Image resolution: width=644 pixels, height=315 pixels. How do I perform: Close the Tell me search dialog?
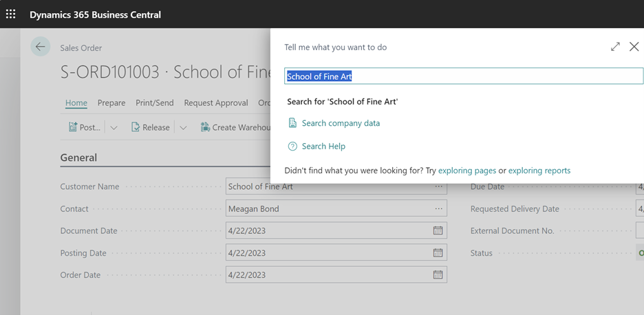click(x=634, y=47)
